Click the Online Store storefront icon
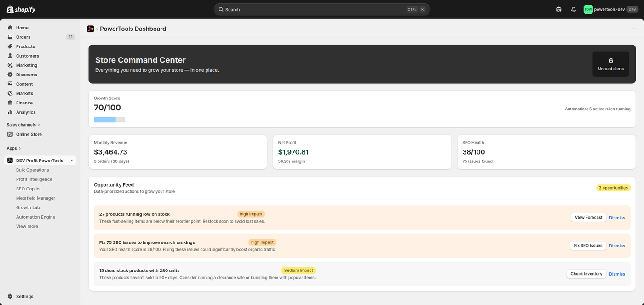This screenshot has height=305, width=644. pyautogui.click(x=10, y=134)
